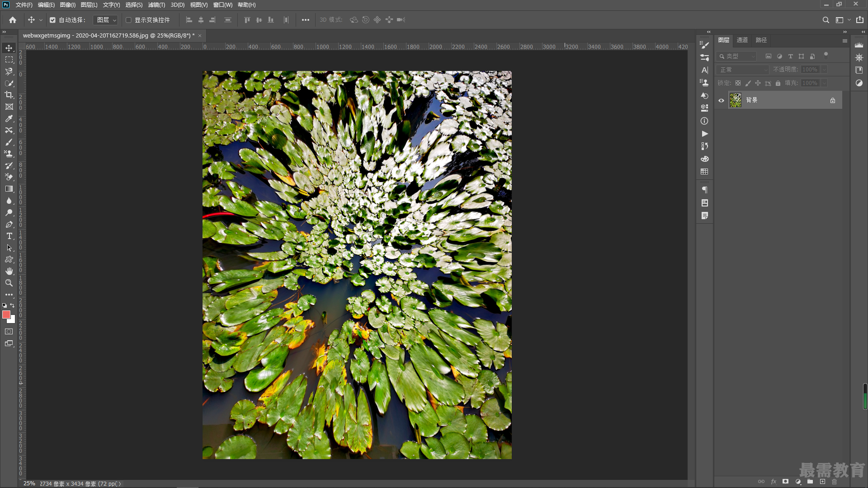This screenshot has height=488, width=868.
Task: Toggle lock image pixels brush icon
Action: coord(748,83)
